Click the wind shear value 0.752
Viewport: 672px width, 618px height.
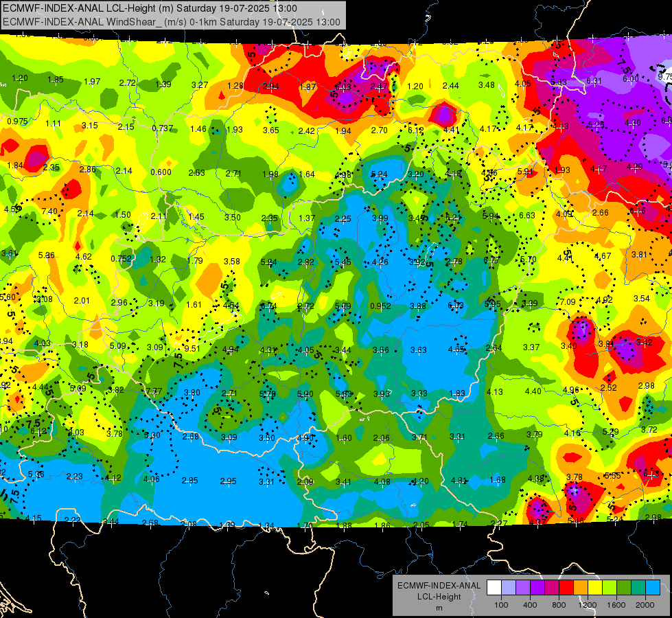click(x=121, y=259)
